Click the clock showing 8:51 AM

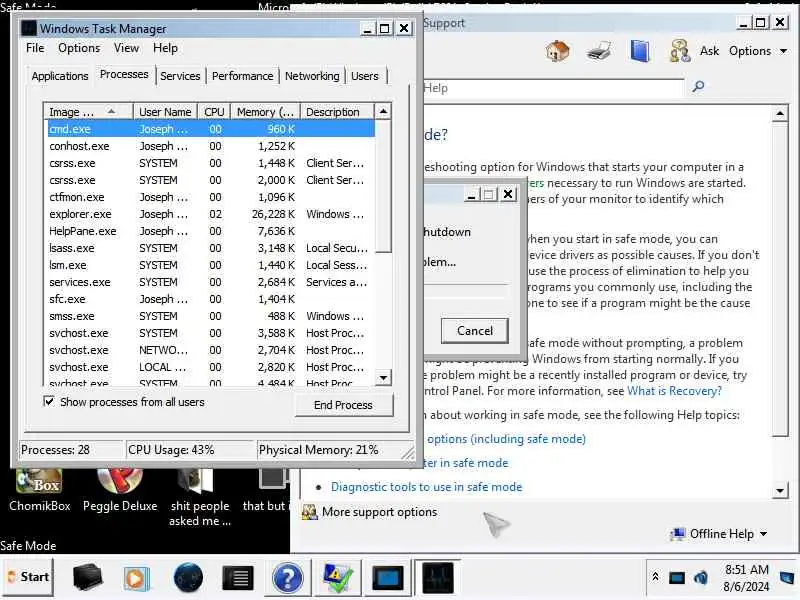click(x=746, y=569)
